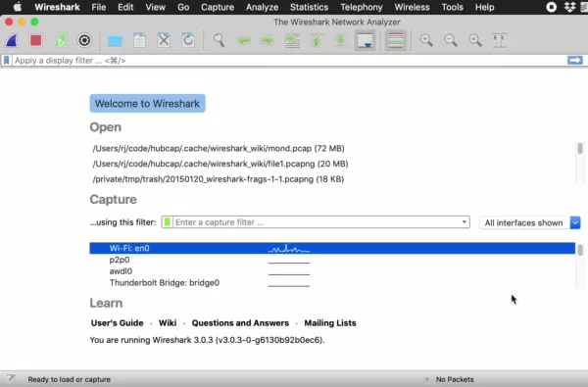Open the User's Guide link
This screenshot has height=387, width=588.
pos(117,323)
